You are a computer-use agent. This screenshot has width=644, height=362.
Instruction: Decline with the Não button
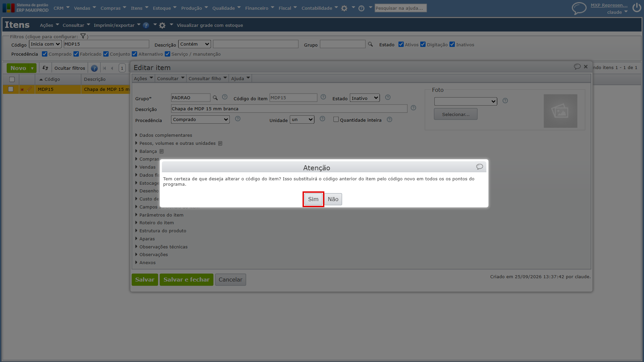click(x=333, y=199)
